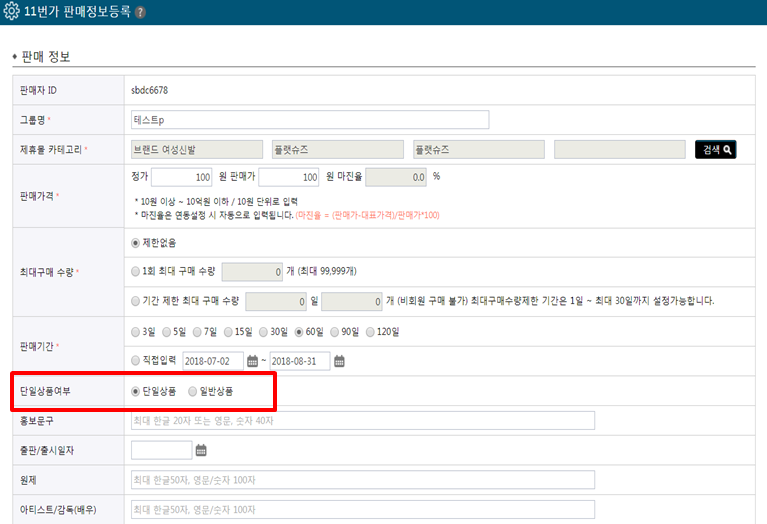Select the 제한없음 radio option

(x=136, y=242)
